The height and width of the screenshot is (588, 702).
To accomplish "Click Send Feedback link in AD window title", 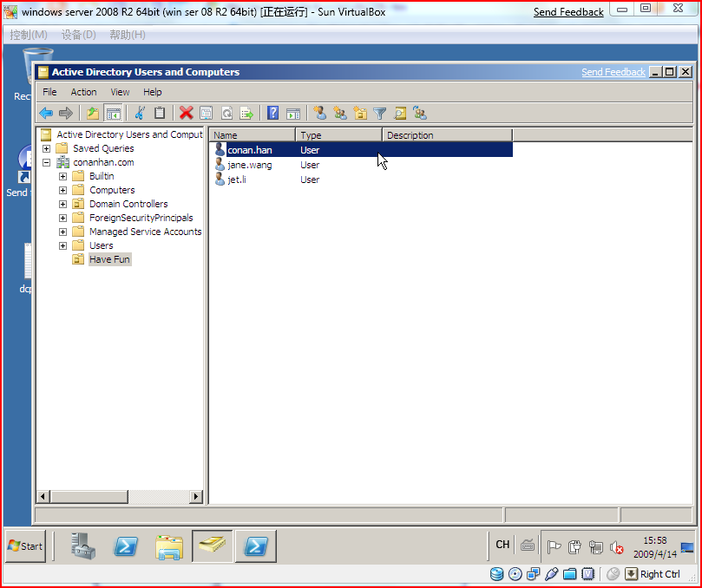I will (x=613, y=72).
